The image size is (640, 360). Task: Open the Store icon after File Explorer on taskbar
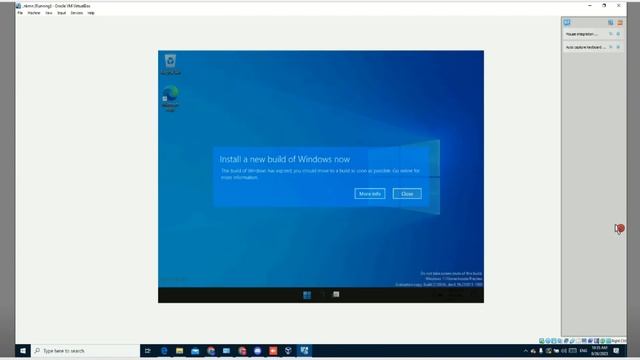pos(195,351)
